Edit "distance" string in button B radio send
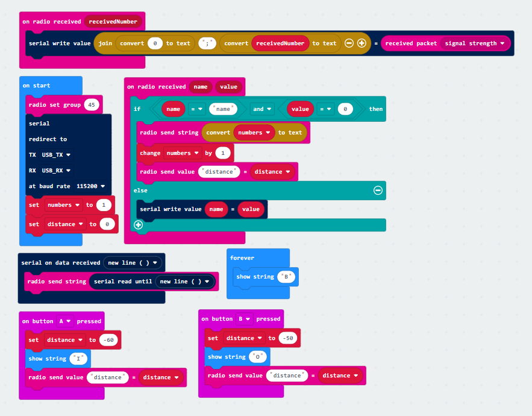This screenshot has width=532, height=416. (287, 375)
